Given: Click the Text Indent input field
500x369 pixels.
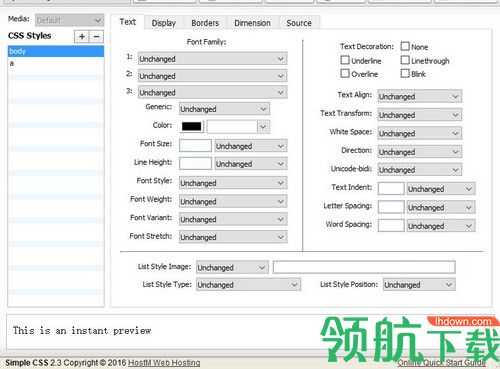Looking at the screenshot, I should 391,189.
